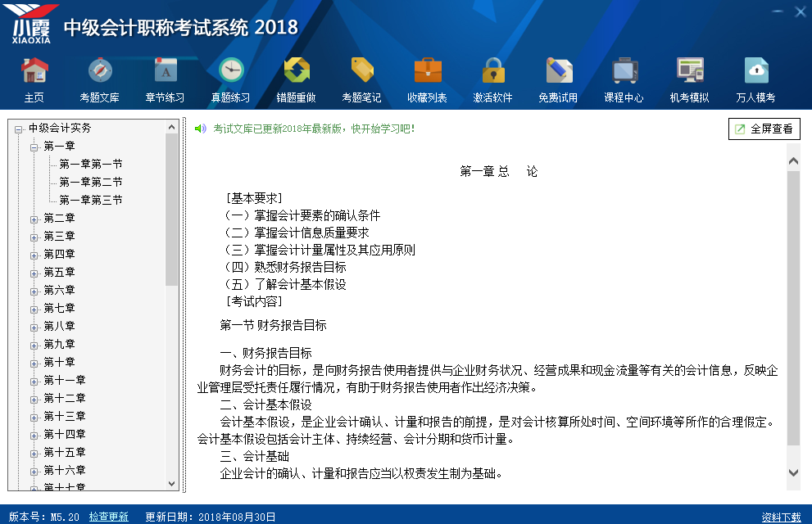The image size is (812, 524).
Task: Open 章节练习 chapter practice icon
Action: 166,71
